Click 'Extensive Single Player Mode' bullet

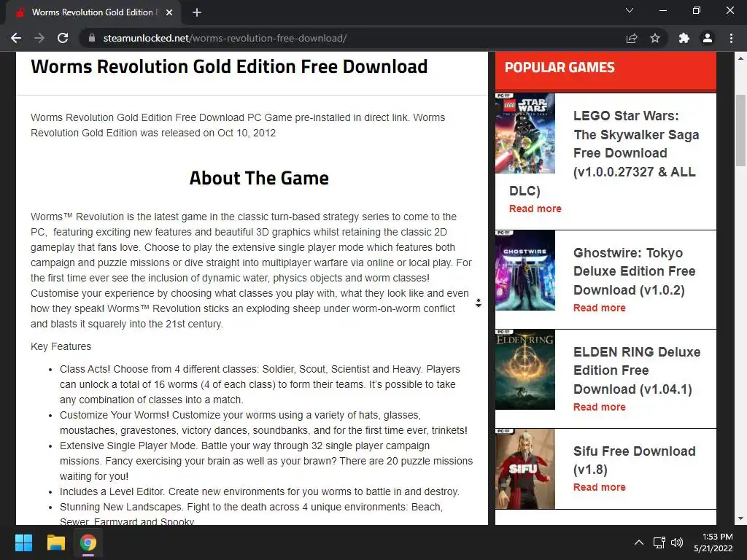point(266,461)
